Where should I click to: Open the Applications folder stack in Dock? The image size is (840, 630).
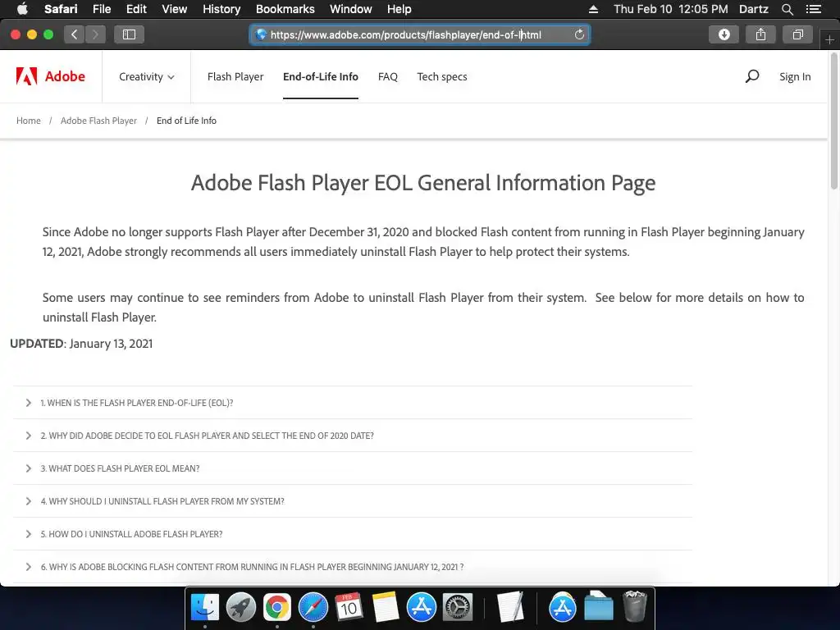pos(562,608)
